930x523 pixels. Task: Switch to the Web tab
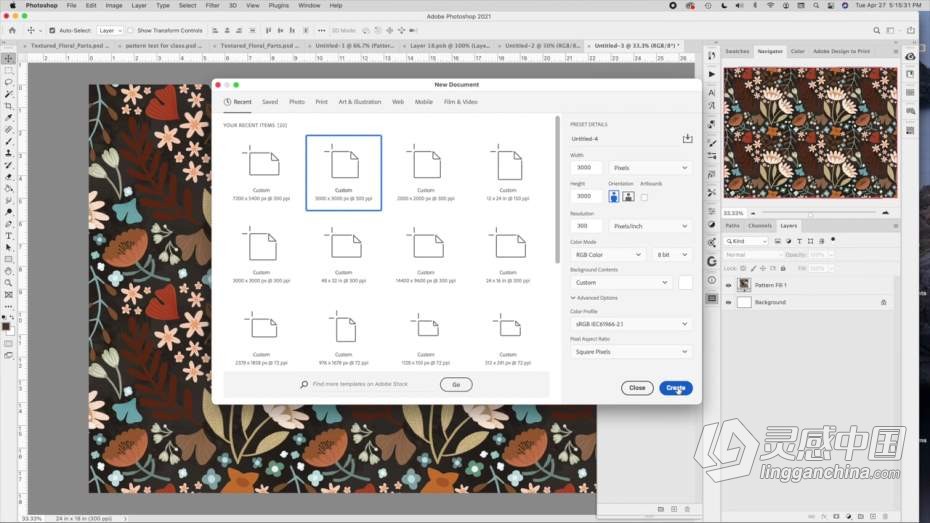(x=398, y=102)
